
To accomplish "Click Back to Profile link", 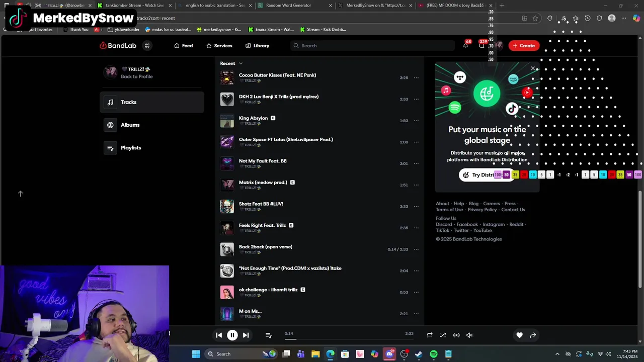I will coord(136,76).
